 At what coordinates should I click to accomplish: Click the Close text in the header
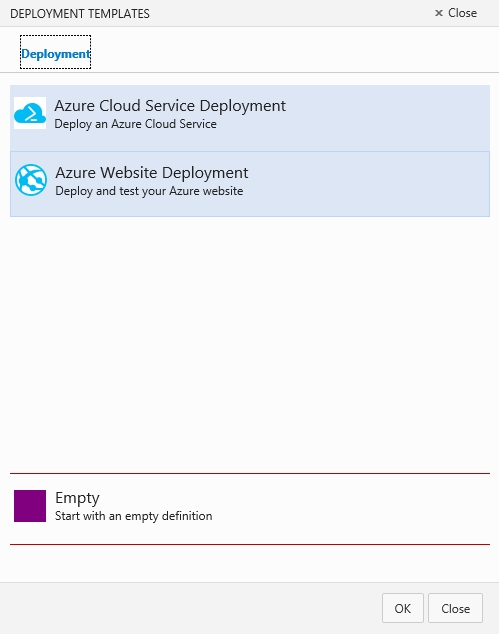(x=463, y=13)
